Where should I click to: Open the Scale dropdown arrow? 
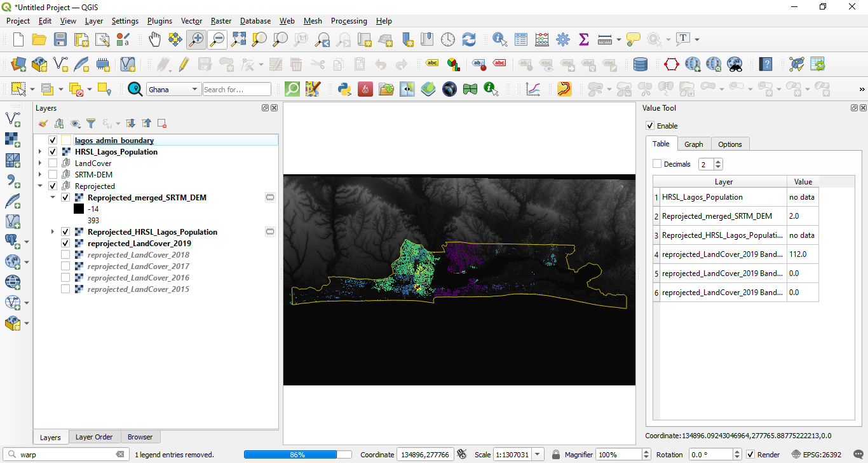pos(538,455)
